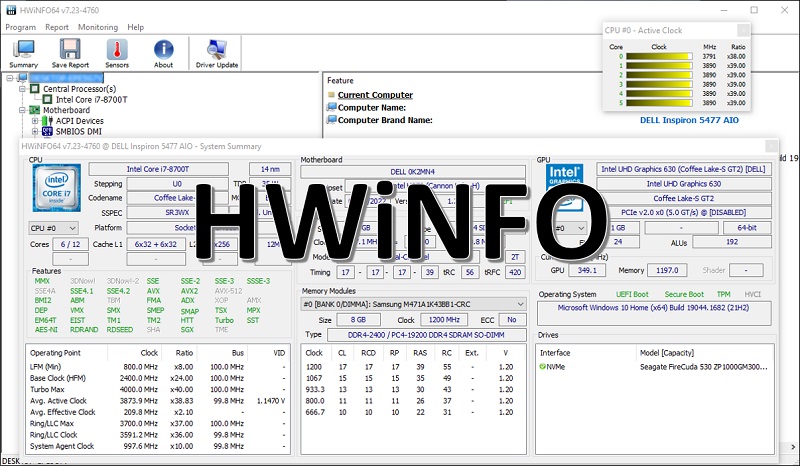Click the Windows 10 Home build field
Viewport: 800px width, 466px height.
coord(654,312)
